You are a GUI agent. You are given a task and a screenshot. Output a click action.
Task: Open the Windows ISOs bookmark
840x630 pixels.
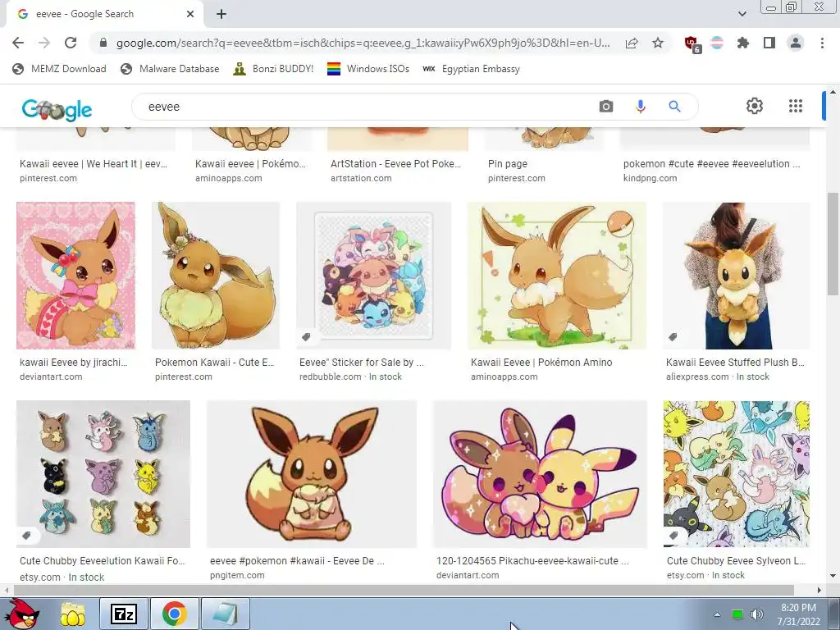[x=368, y=69]
